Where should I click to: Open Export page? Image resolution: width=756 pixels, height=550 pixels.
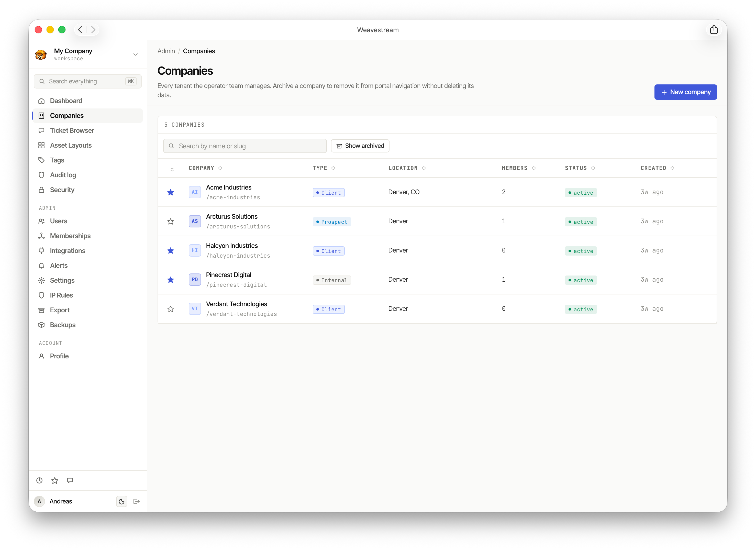(x=88, y=310)
